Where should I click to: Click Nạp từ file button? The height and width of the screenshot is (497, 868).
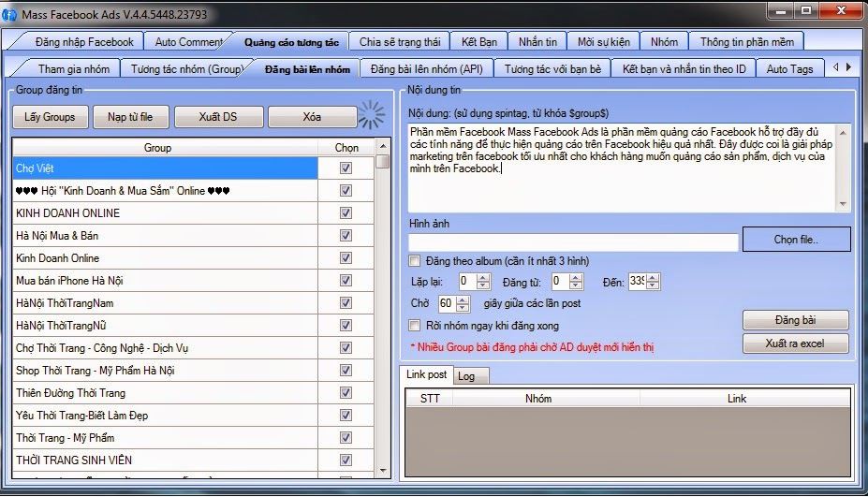[x=130, y=117]
